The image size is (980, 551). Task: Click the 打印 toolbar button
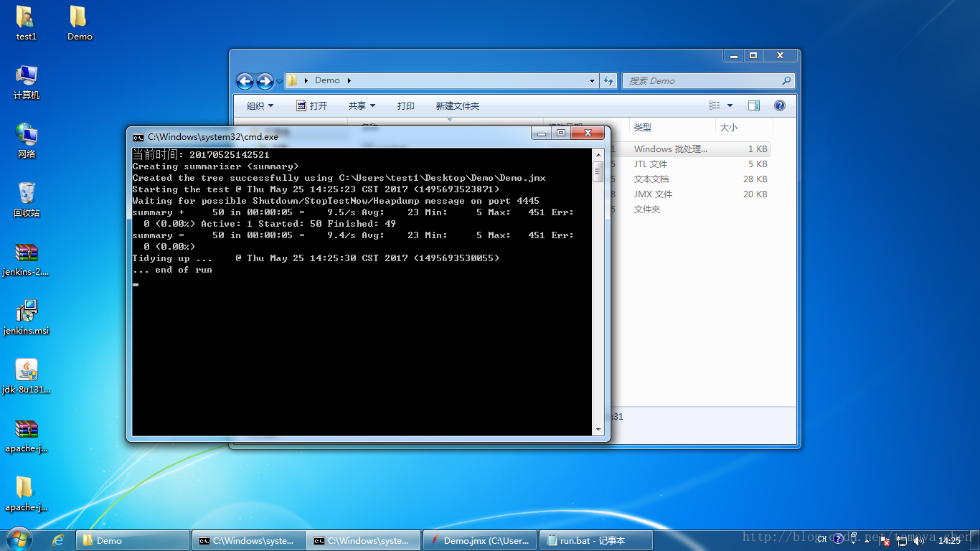[x=406, y=105]
